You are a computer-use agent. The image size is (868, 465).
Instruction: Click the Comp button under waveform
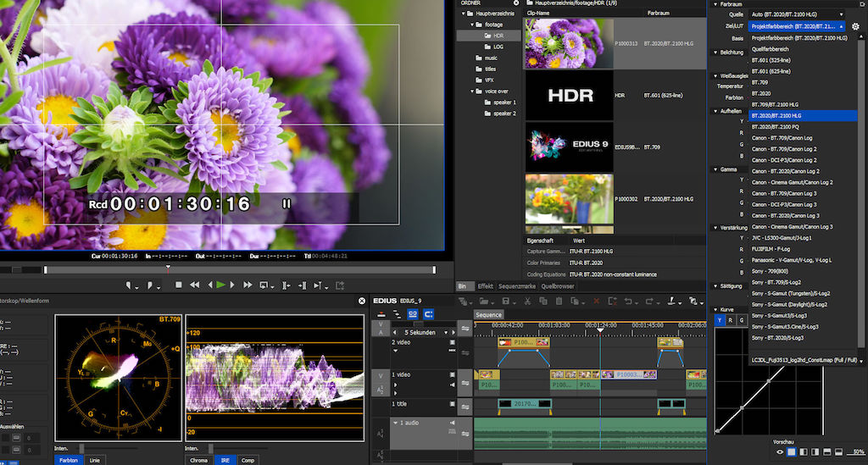point(248,460)
